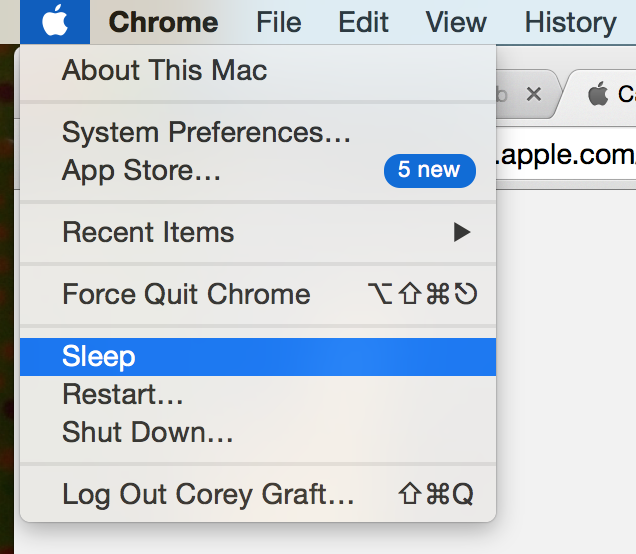Click the Apple logo menu icon
The width and height of the screenshot is (636, 554).
pyautogui.click(x=55, y=21)
